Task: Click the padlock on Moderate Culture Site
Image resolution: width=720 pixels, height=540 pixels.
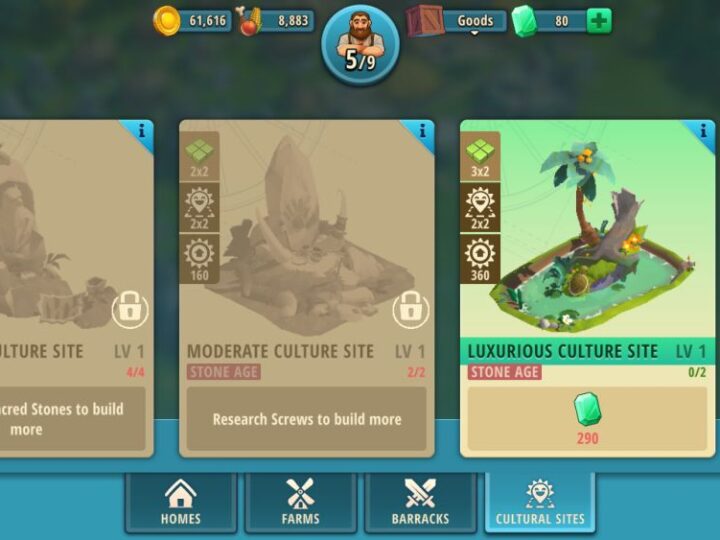Action: click(411, 309)
